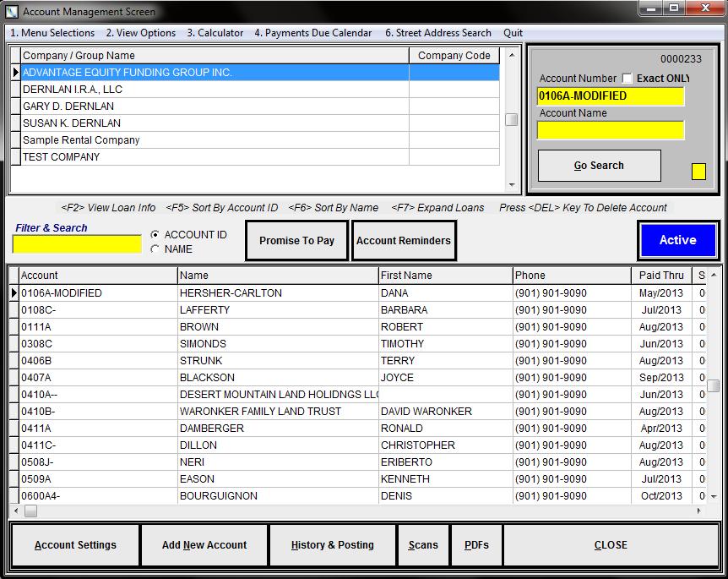
Task: Select TEST COMPANY row
Action: pyautogui.click(x=260, y=157)
